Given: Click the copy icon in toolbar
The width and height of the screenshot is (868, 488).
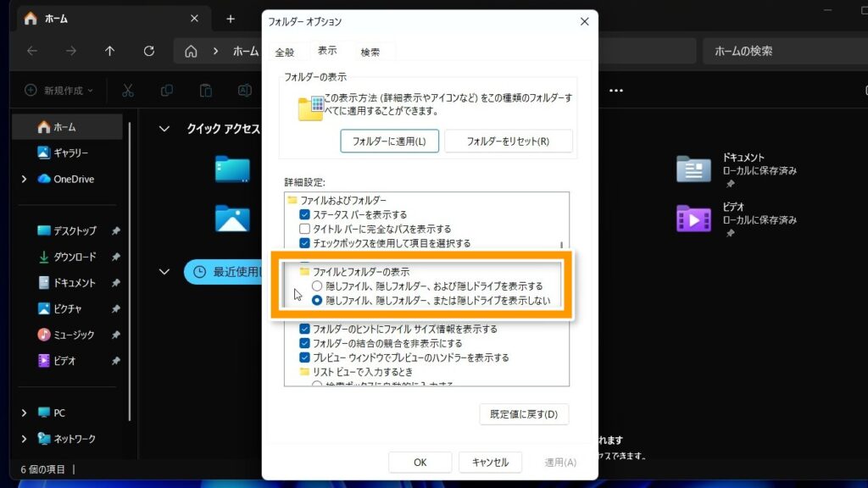Looking at the screenshot, I should coord(167,91).
